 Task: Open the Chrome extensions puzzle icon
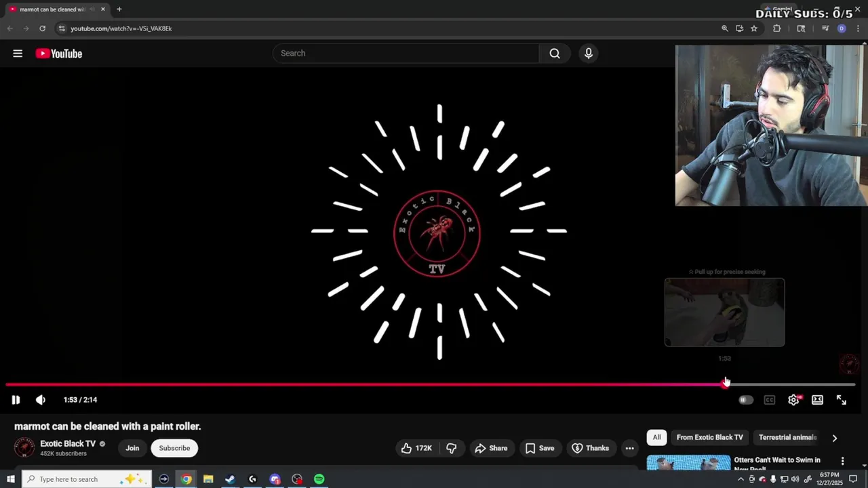click(777, 28)
